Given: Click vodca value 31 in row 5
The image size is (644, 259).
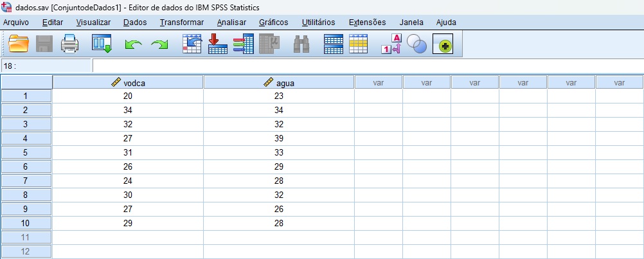Looking at the screenshot, I should 128,153.
